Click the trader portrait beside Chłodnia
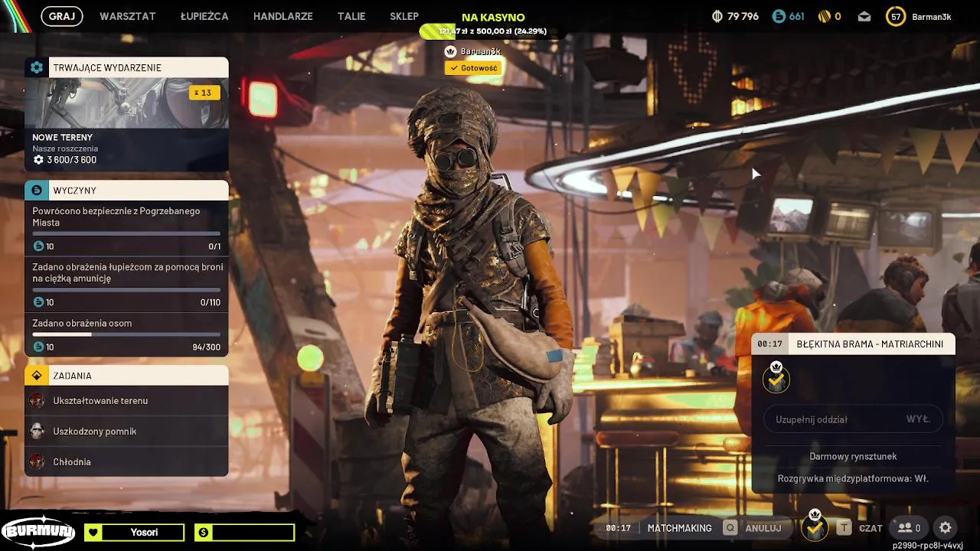980x551 pixels. (37, 461)
